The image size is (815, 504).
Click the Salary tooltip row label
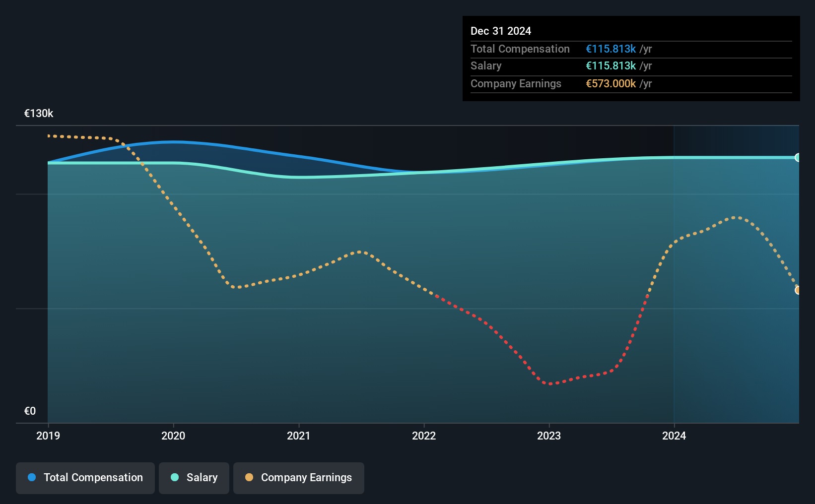pos(486,66)
